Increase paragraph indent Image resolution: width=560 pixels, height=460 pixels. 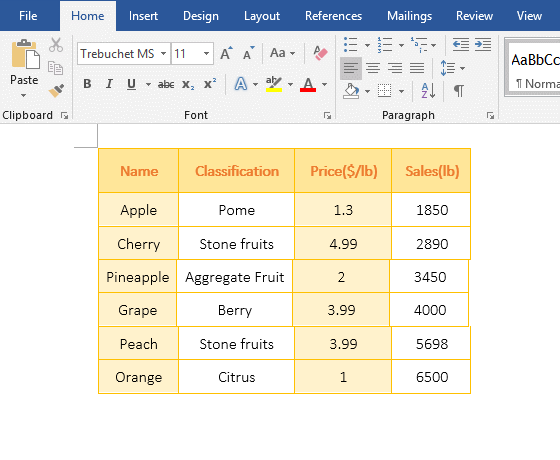click(x=483, y=45)
